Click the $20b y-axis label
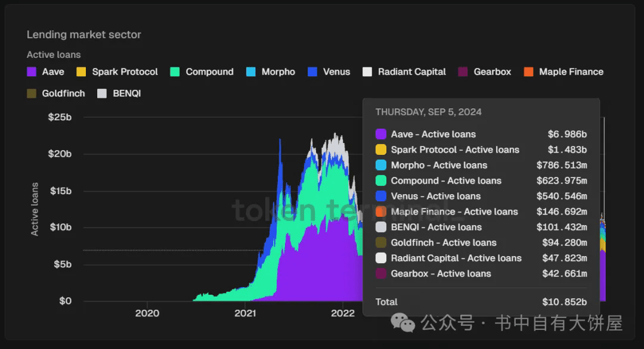This screenshot has height=349, width=644. tap(60, 154)
